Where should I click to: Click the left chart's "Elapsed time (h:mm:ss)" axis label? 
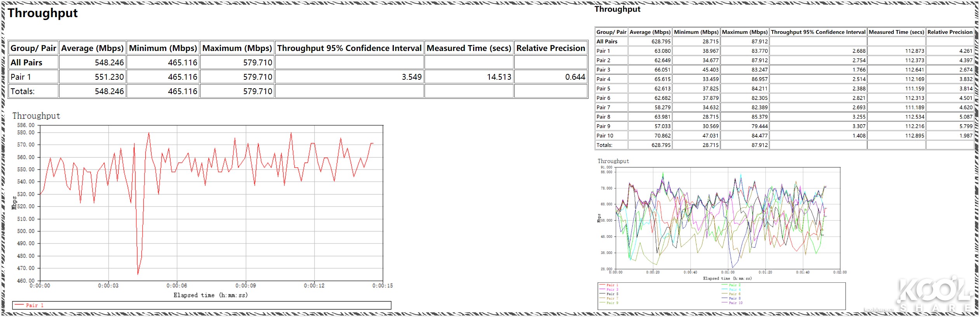[211, 295]
